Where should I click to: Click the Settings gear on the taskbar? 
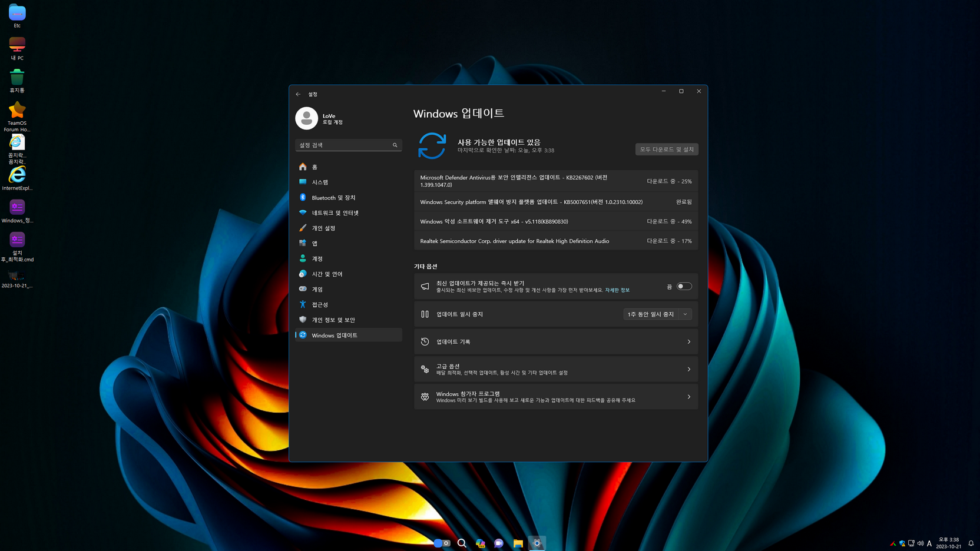[537, 543]
